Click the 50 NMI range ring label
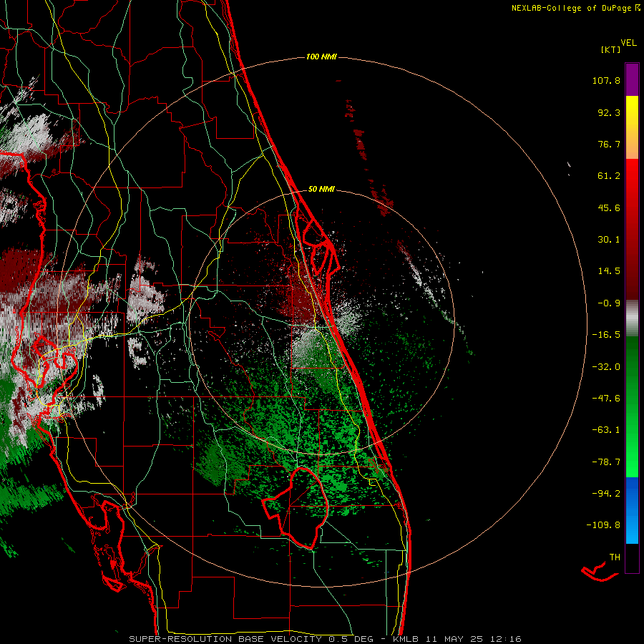 [x=321, y=190]
